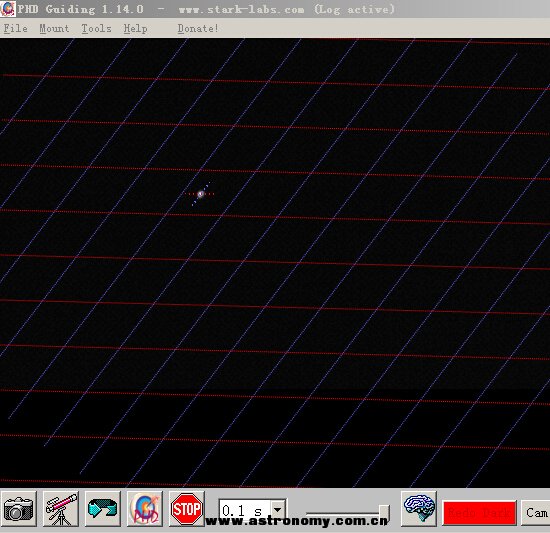Image resolution: width=550 pixels, height=533 pixels.
Task: Open the File menu
Action: click(x=15, y=28)
